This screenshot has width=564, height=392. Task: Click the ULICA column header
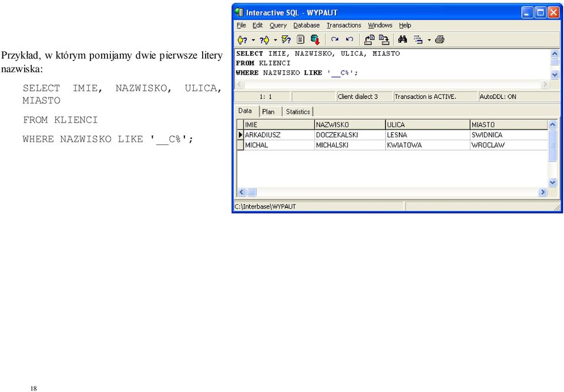[x=428, y=124]
